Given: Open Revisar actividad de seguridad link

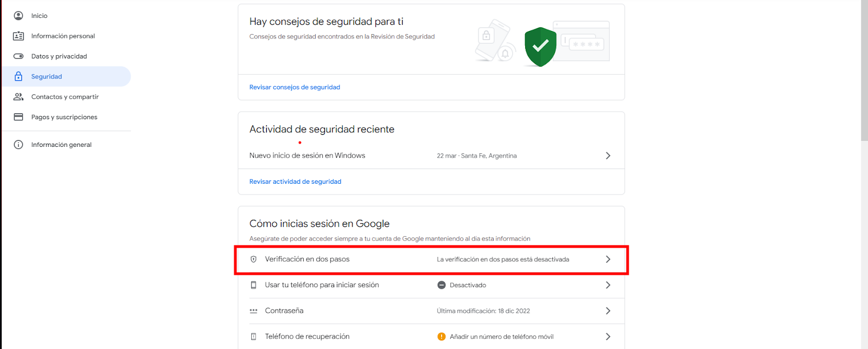Looking at the screenshot, I should 295,182.
